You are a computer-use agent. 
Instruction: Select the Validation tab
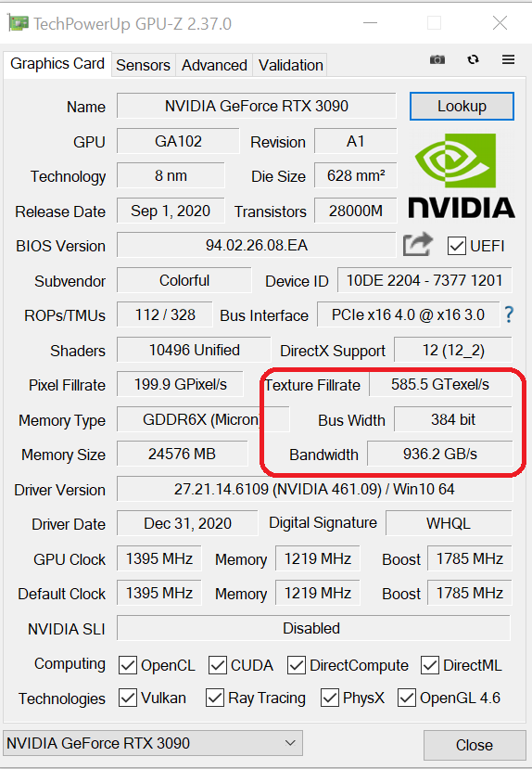[x=290, y=65]
